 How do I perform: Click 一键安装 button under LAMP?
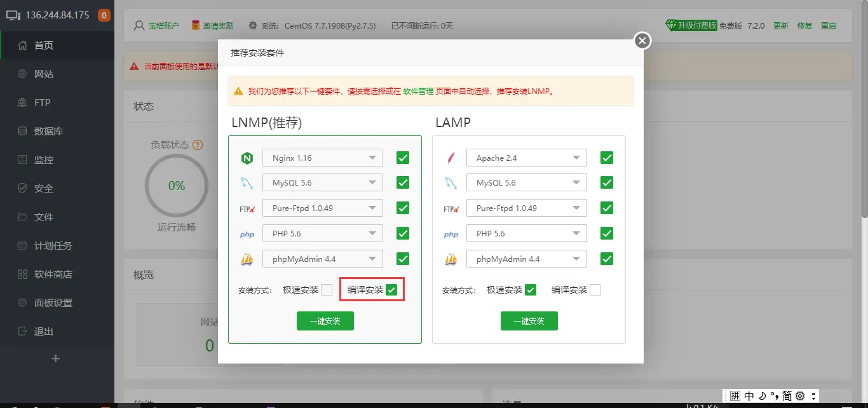(x=529, y=321)
